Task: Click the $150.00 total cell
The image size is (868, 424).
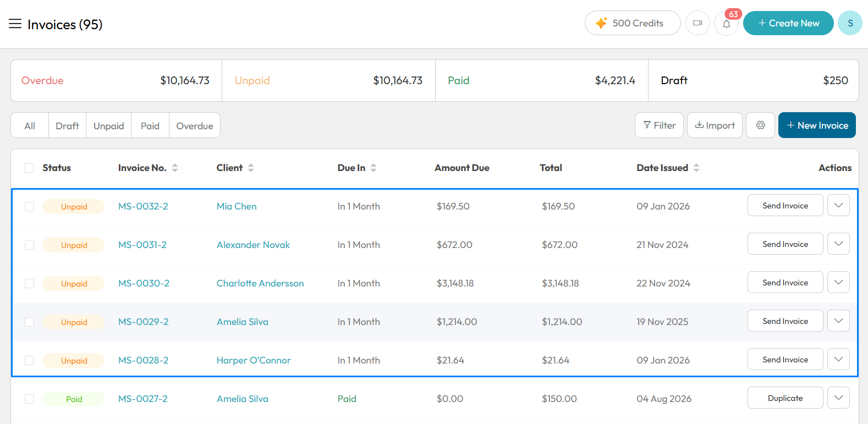Action: [559, 399]
